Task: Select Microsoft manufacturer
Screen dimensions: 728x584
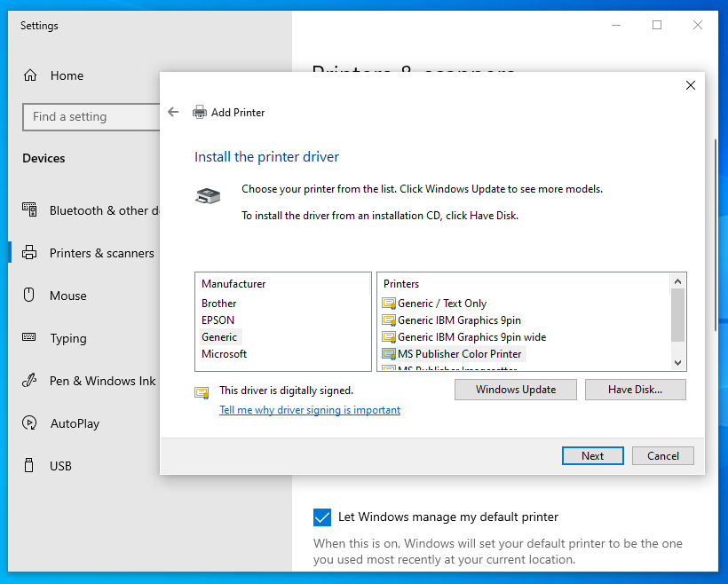Action: (x=224, y=354)
